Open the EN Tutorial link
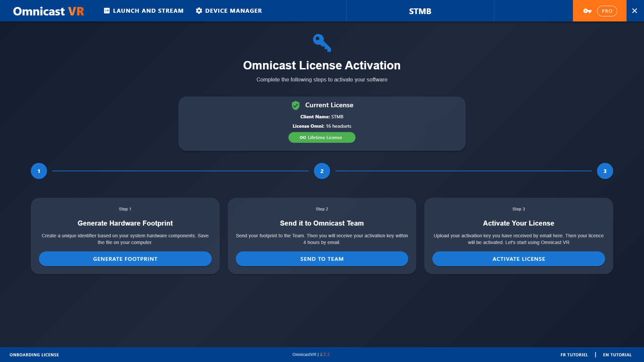The image size is (644, 362). (617, 355)
